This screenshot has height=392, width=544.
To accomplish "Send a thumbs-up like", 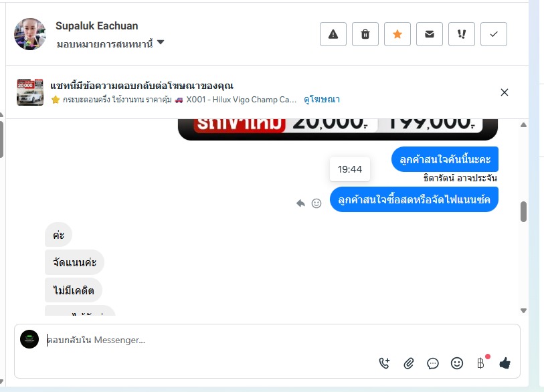I will 505,363.
